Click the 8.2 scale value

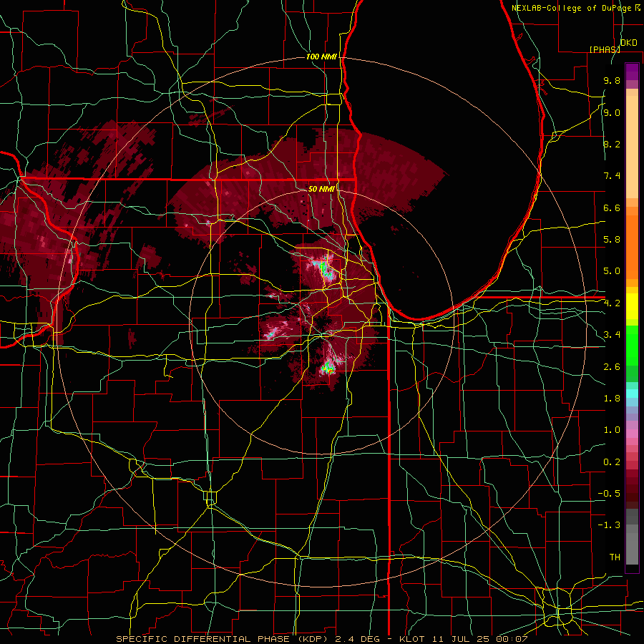612,144
